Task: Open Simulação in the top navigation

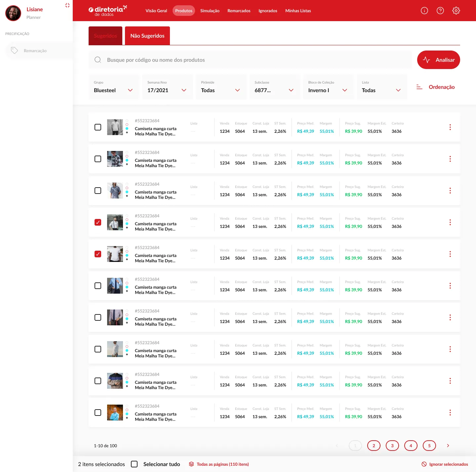Action: 210,11
